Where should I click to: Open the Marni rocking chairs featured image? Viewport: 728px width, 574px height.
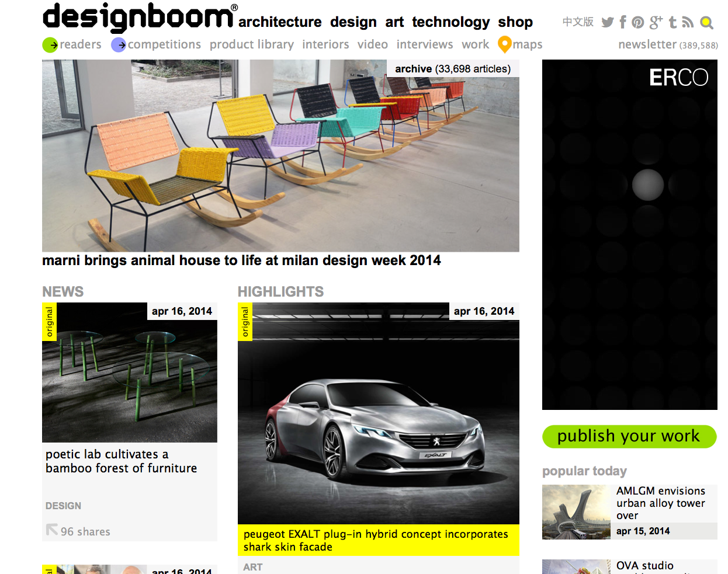tap(280, 156)
